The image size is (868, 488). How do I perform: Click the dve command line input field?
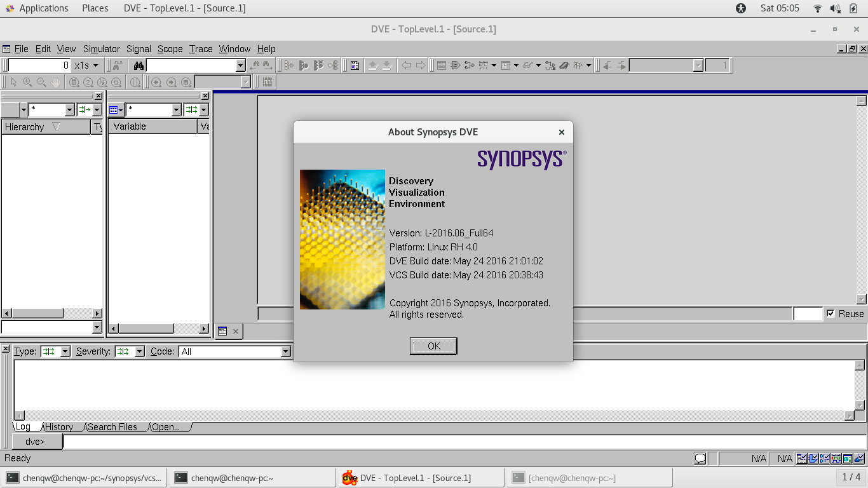point(464,442)
